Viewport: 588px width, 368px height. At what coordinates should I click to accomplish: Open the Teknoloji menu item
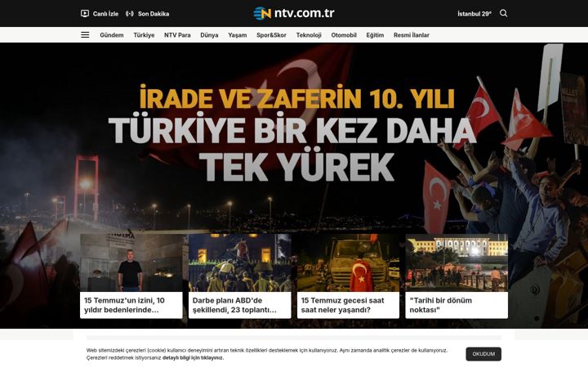point(309,35)
